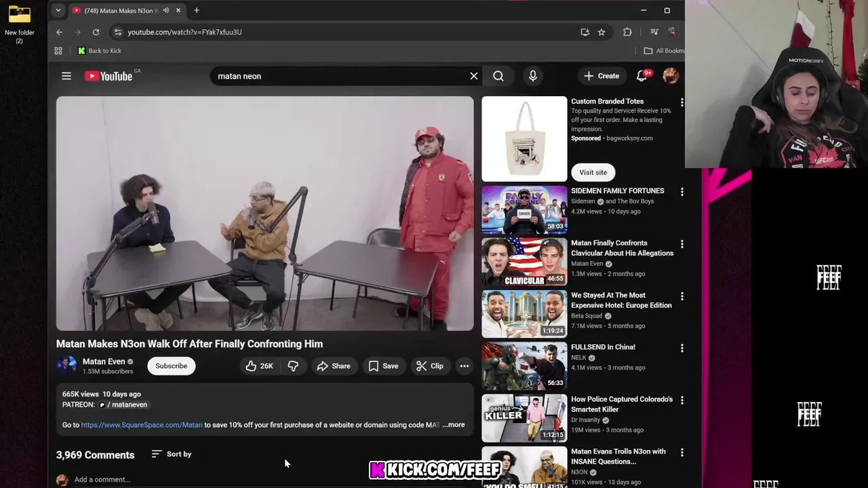
Task: Open All Bookmarks folder
Action: [x=663, y=51]
